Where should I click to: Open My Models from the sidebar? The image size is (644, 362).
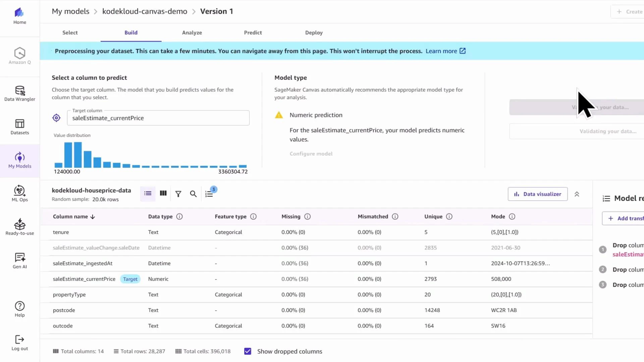click(19, 160)
